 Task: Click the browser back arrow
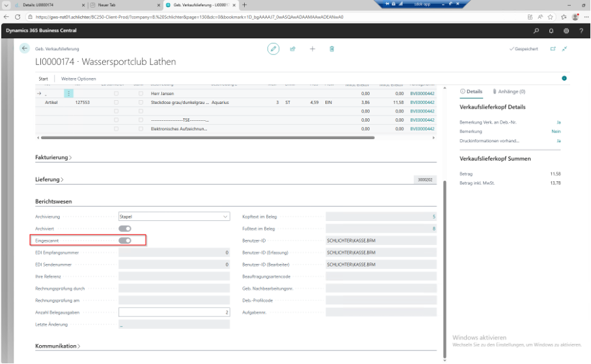(6, 17)
